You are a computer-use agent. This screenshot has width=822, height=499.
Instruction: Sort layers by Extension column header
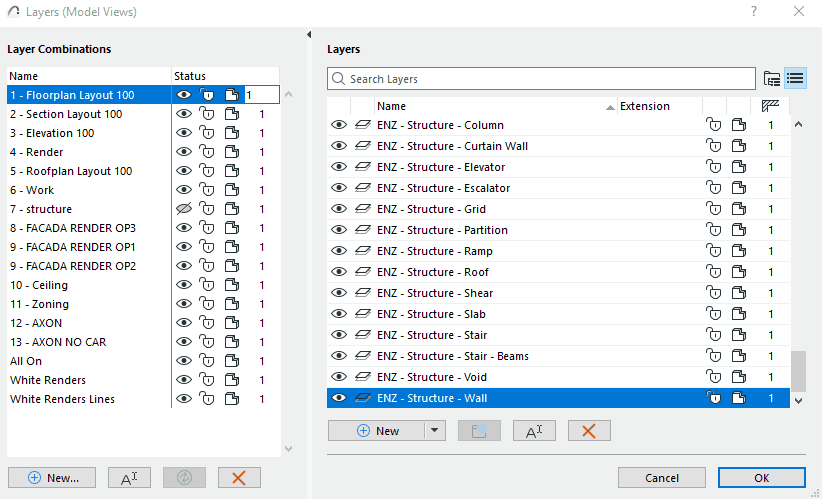coord(659,106)
